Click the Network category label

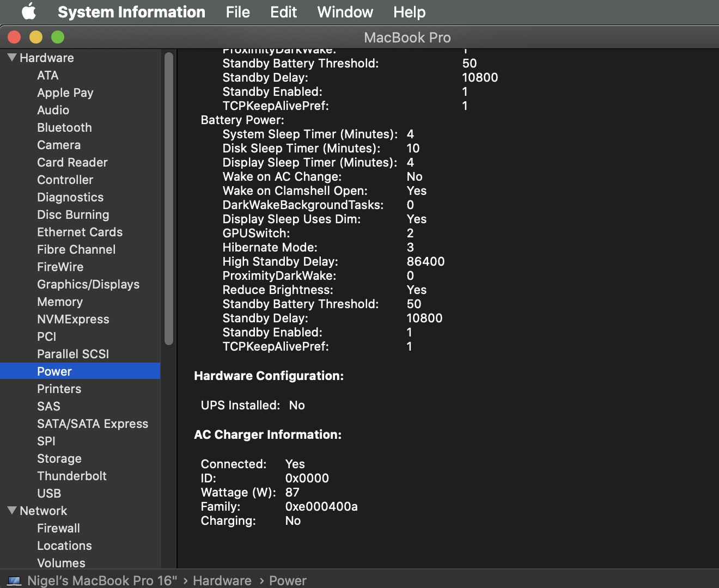(44, 511)
